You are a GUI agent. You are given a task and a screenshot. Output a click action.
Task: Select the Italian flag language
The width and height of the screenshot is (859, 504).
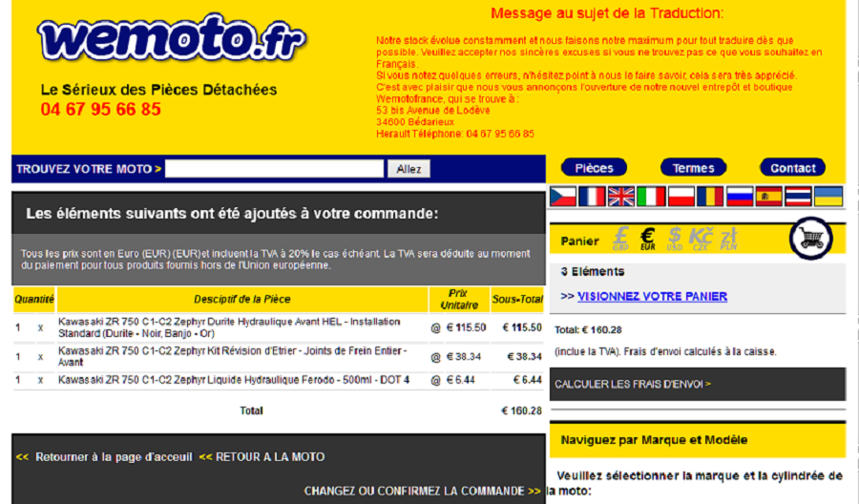pos(651,196)
